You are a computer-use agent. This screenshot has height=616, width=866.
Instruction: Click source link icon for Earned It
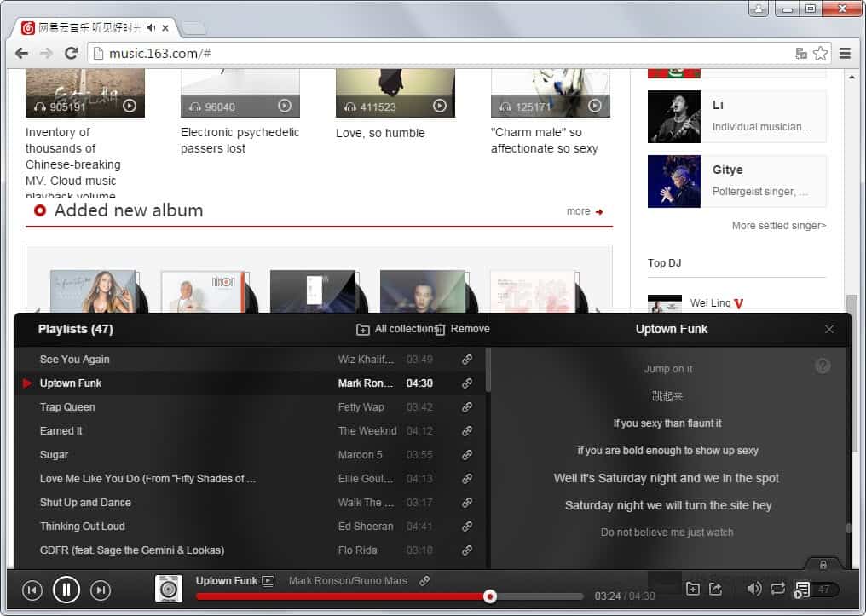[467, 430]
